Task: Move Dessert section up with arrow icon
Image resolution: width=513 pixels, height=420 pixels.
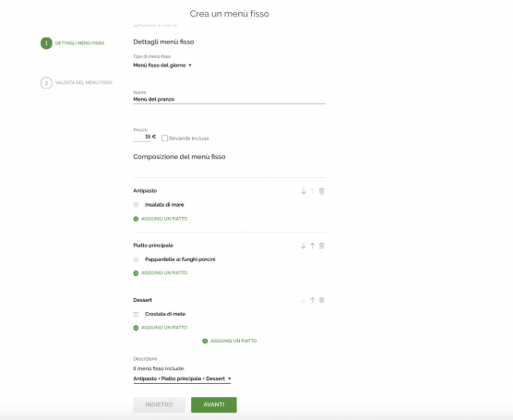Action: coord(313,300)
